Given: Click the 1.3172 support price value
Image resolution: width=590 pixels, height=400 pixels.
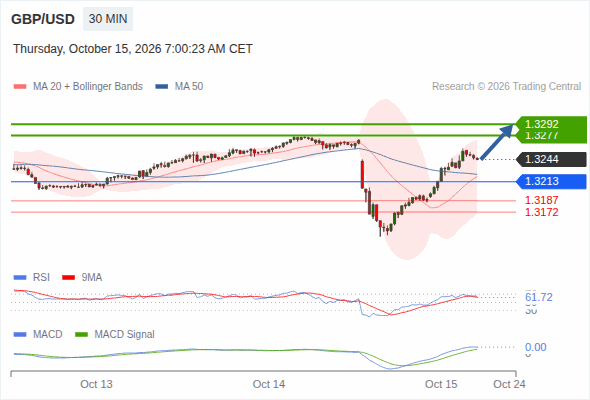Looking at the screenshot, I should pyautogui.click(x=541, y=212).
